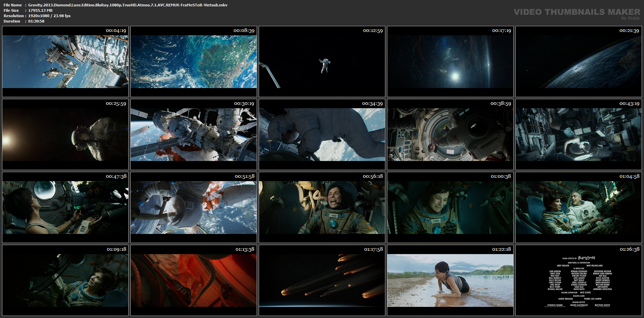
Task: Select the credits thumbnail at 01:26:38
Action: point(578,280)
